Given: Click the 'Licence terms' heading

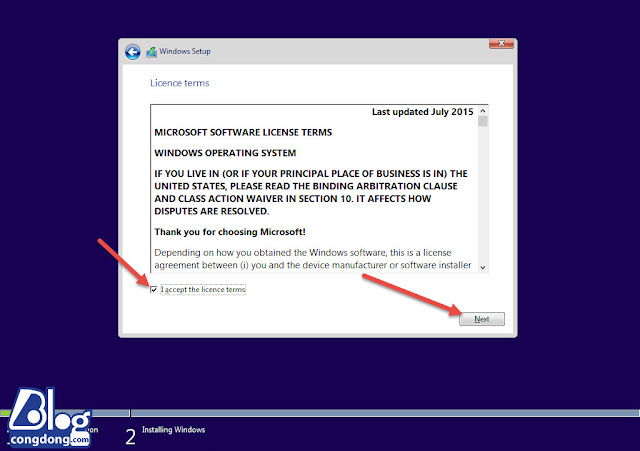Looking at the screenshot, I should click(180, 83).
